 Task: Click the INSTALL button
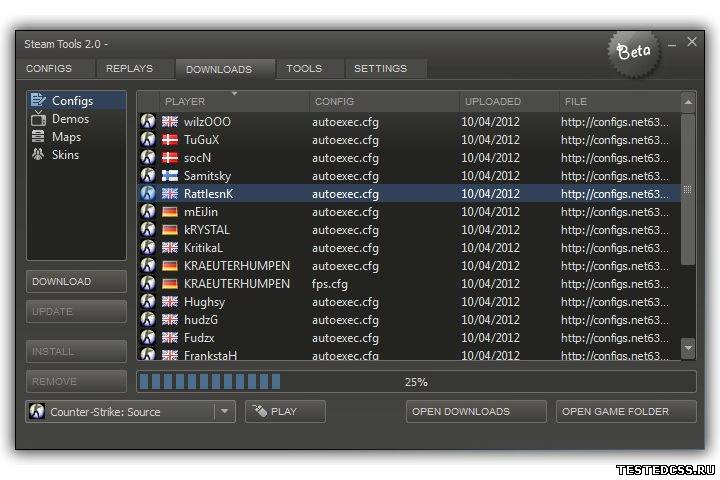76,351
